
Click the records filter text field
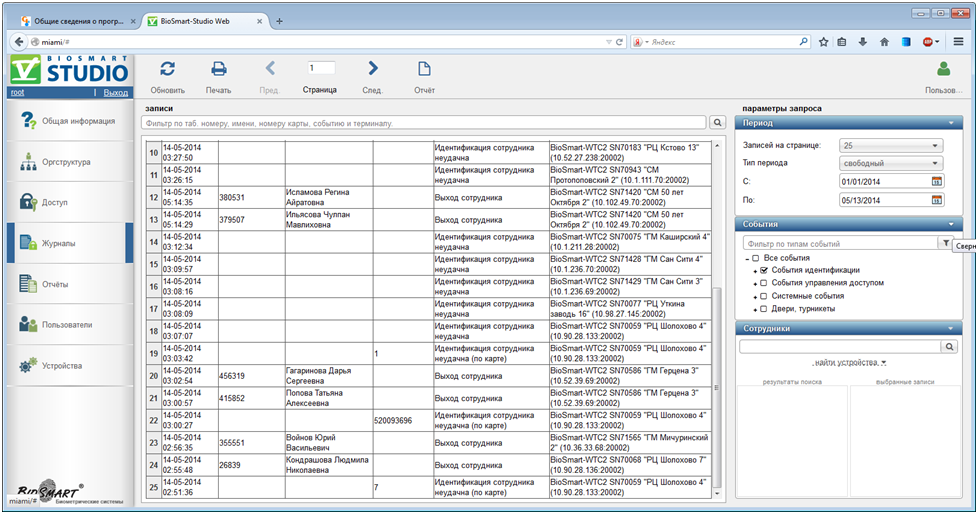click(424, 123)
